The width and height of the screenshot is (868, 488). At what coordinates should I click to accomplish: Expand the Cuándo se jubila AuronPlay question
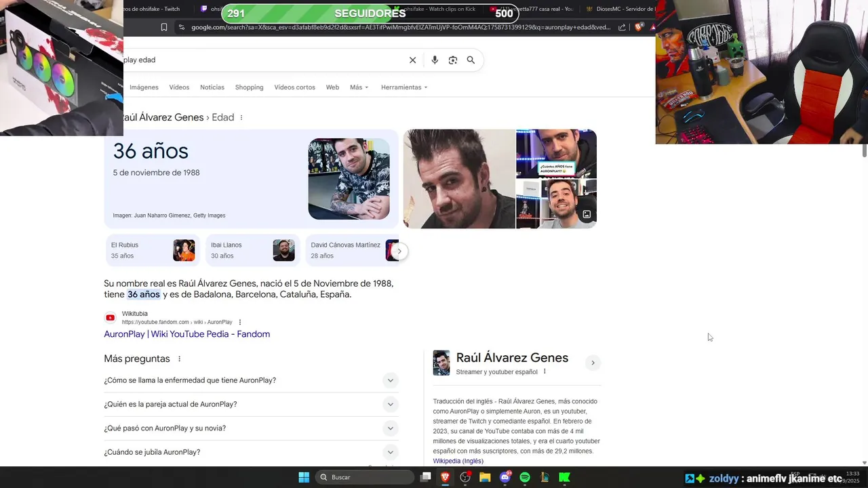click(251, 452)
